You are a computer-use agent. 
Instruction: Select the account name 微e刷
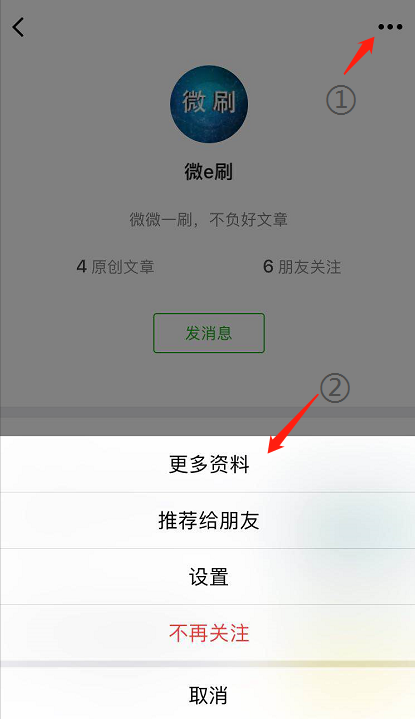click(x=209, y=171)
